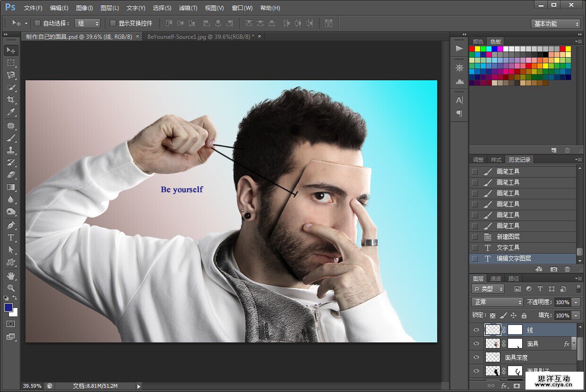Open the 基本功能 workspace dropdown
The image size is (586, 392).
555,24
